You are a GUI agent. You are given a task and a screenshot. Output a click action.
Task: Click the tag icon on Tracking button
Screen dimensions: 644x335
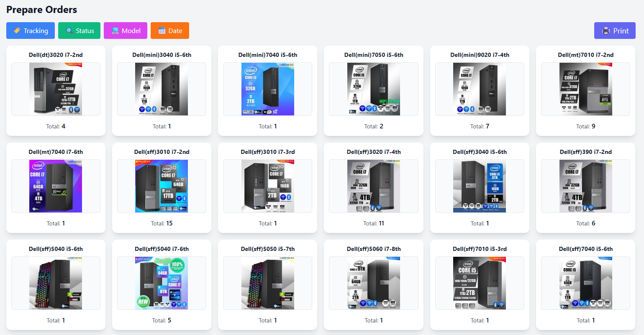(16, 30)
